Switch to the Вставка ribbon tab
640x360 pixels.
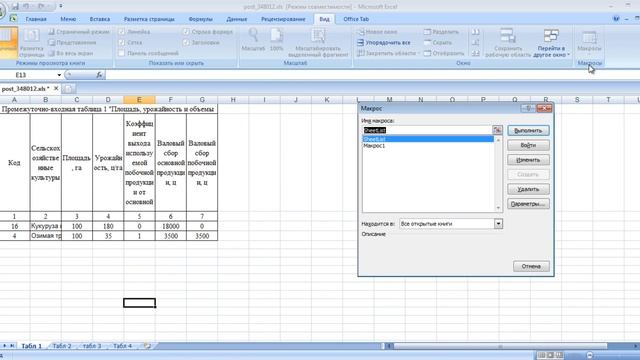tap(100, 19)
